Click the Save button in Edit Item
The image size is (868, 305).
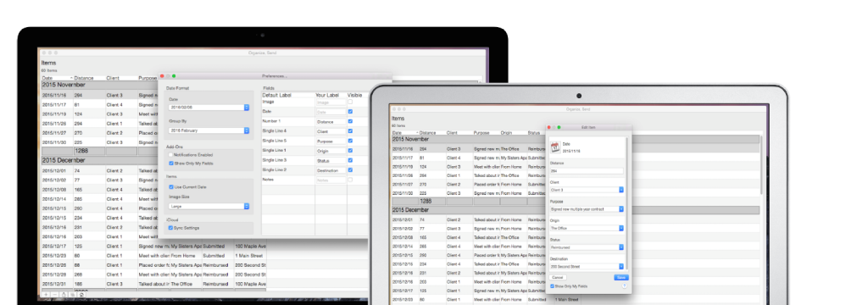click(620, 277)
